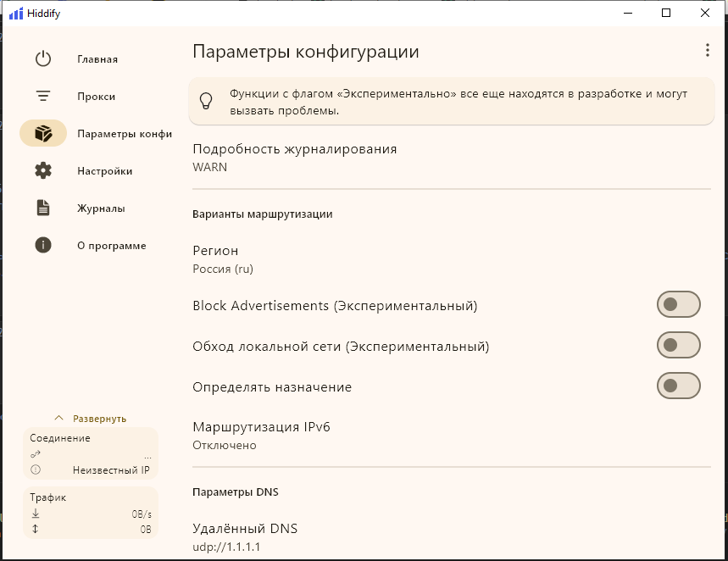Open the Главная power icon
Image resolution: width=728 pixels, height=561 pixels.
43,59
